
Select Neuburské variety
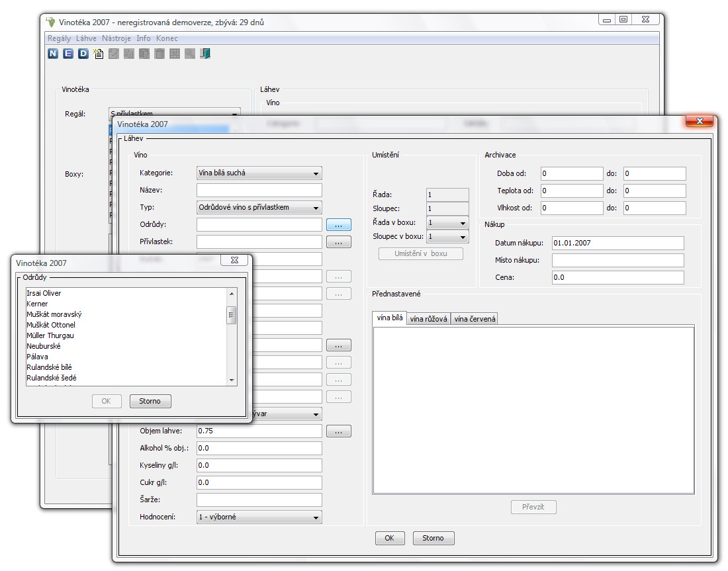point(126,346)
